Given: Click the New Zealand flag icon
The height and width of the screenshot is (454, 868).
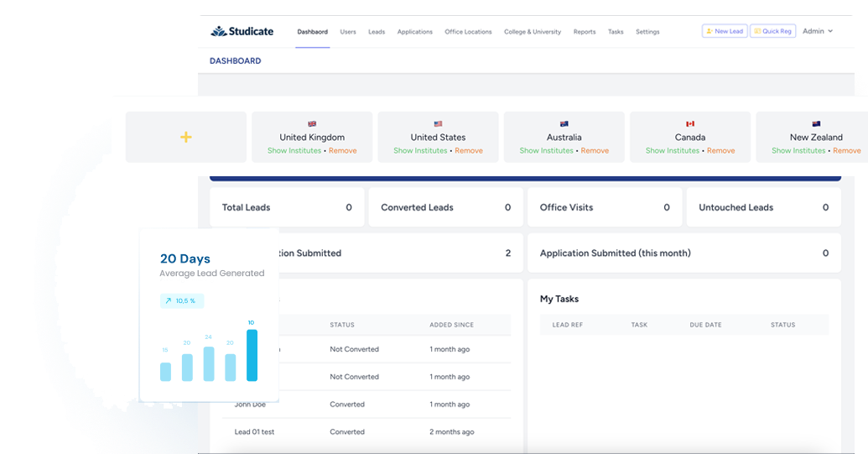Looking at the screenshot, I should coord(816,123).
